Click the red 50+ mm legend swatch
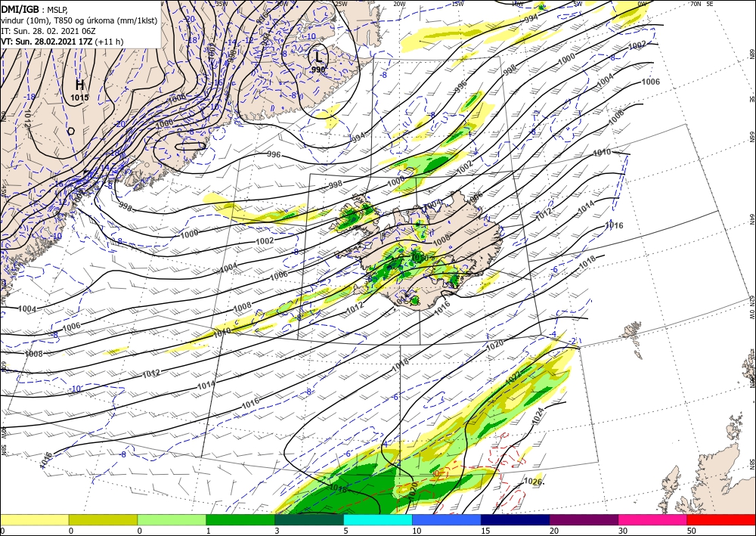This screenshot has height=536, width=756. click(x=721, y=519)
